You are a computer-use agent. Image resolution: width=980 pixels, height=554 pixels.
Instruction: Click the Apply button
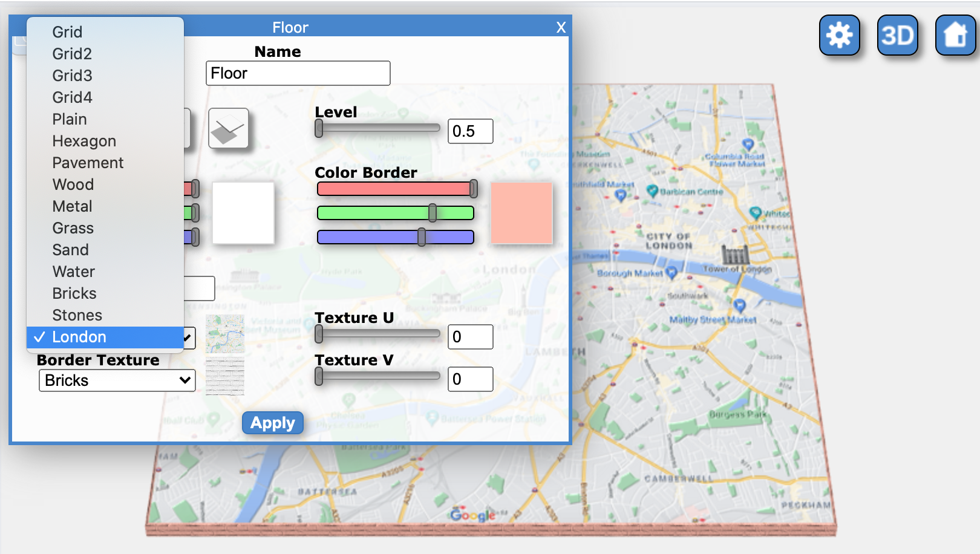coord(273,423)
